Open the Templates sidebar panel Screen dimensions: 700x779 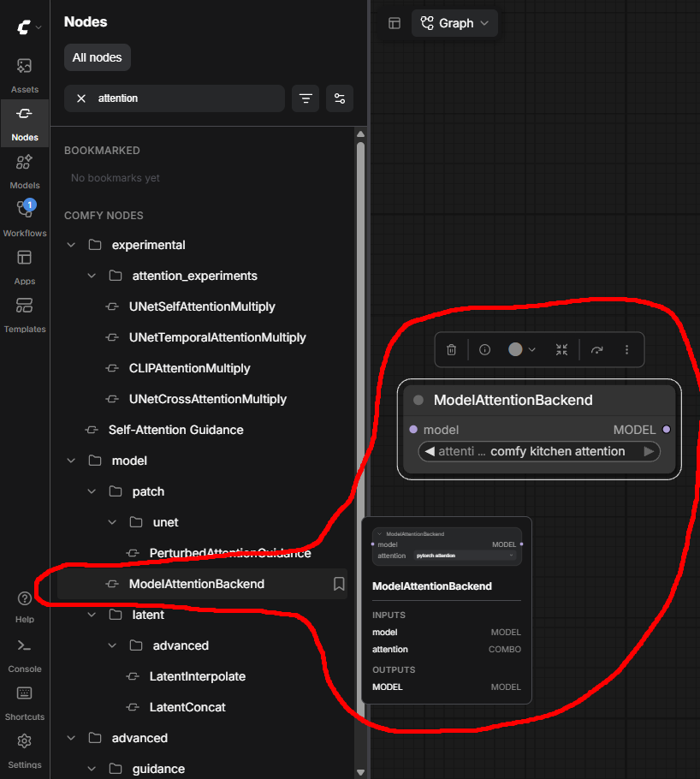click(24, 314)
